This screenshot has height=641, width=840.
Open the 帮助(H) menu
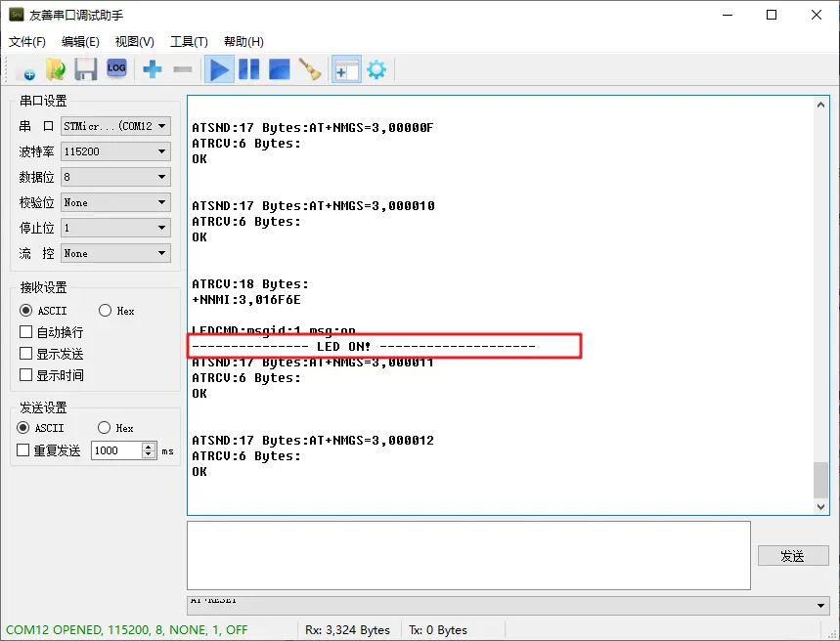pyautogui.click(x=243, y=42)
